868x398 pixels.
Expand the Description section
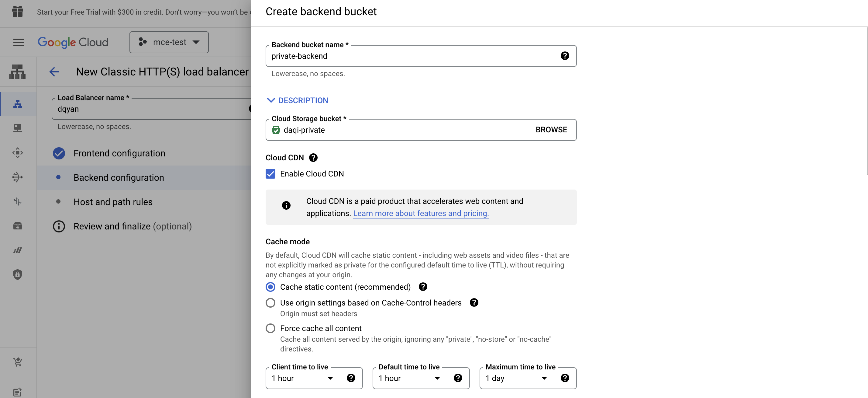(297, 100)
